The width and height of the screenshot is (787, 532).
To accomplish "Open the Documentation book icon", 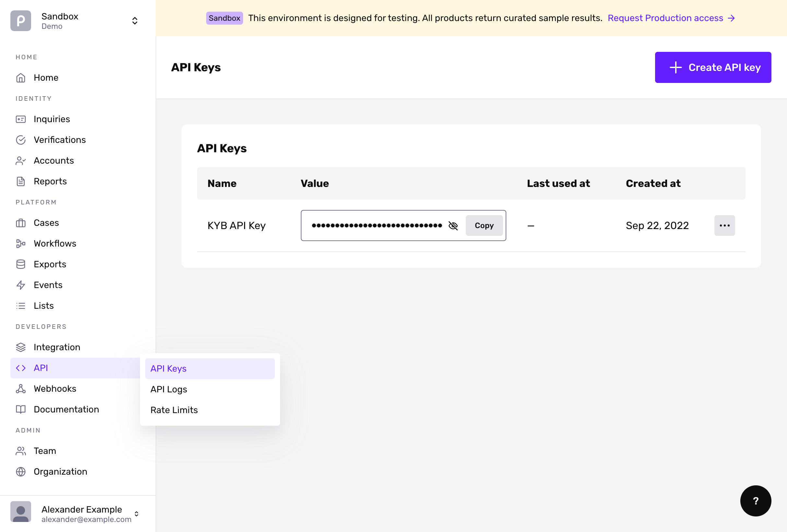I will tap(21, 409).
